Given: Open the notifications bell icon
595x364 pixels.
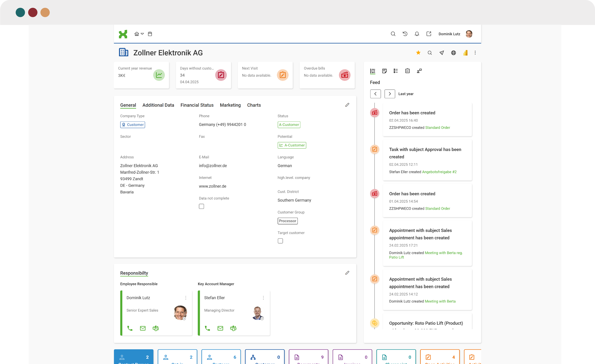Looking at the screenshot, I should (x=417, y=34).
